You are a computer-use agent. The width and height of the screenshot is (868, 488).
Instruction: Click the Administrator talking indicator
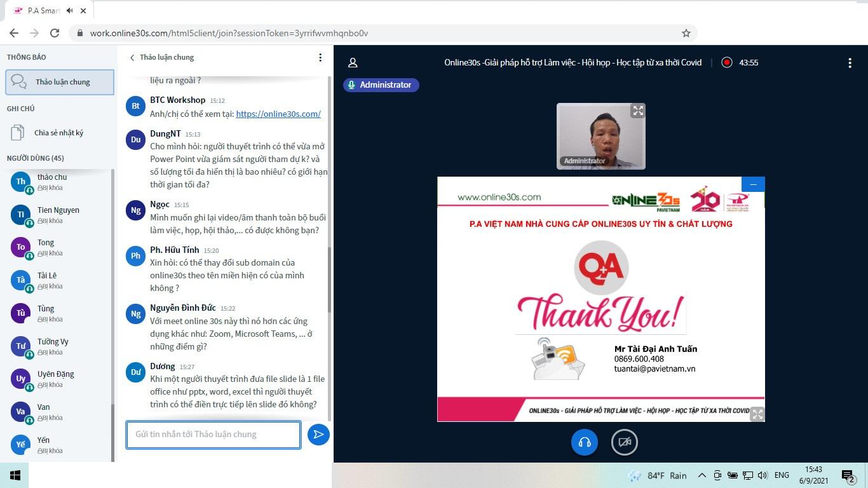pyautogui.click(x=381, y=85)
